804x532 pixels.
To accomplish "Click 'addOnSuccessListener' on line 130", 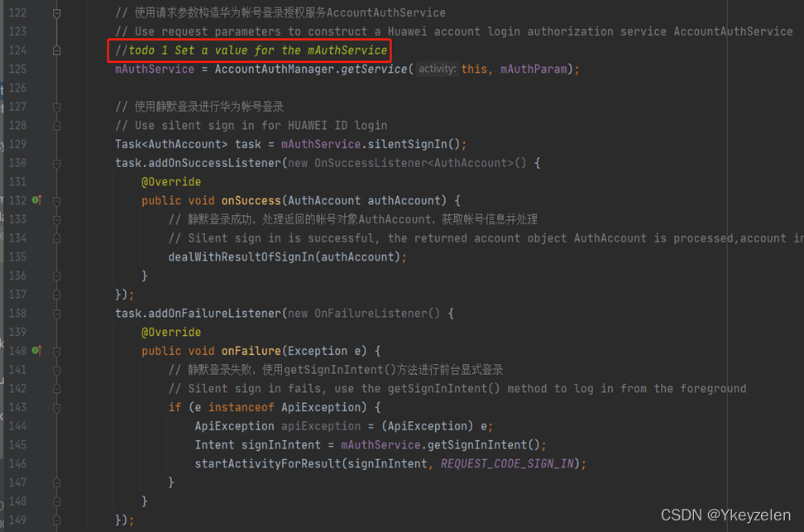I will (214, 163).
